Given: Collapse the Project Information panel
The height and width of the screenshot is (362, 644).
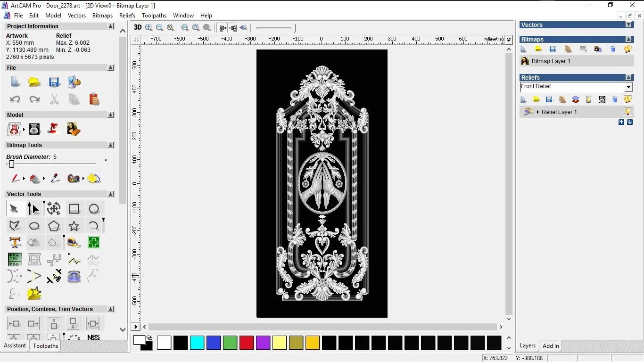Looking at the screenshot, I should pyautogui.click(x=111, y=26).
